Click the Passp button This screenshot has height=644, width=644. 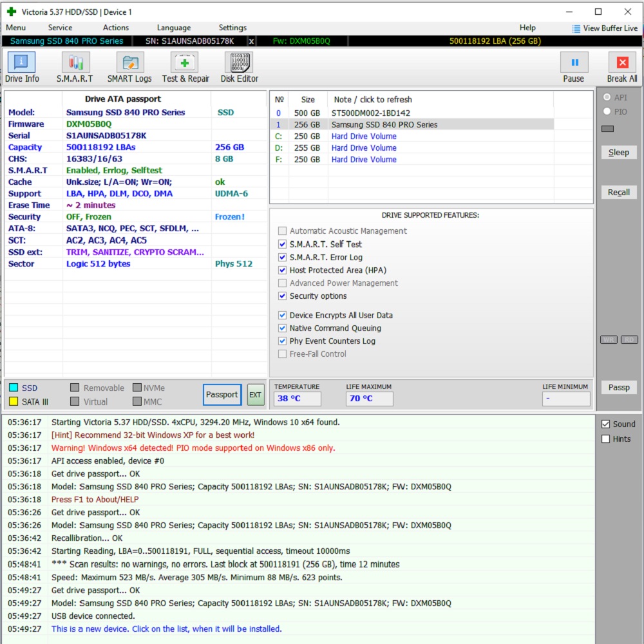click(618, 387)
